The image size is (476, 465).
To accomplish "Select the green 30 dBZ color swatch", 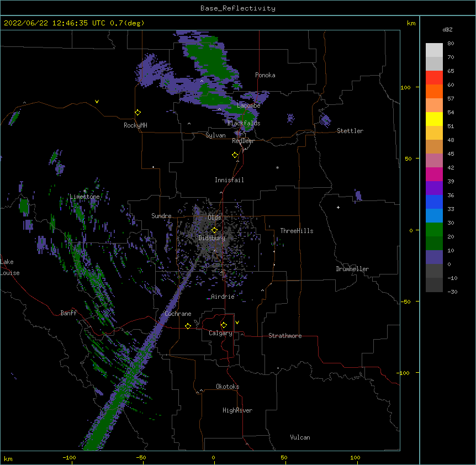I will coord(434,230).
